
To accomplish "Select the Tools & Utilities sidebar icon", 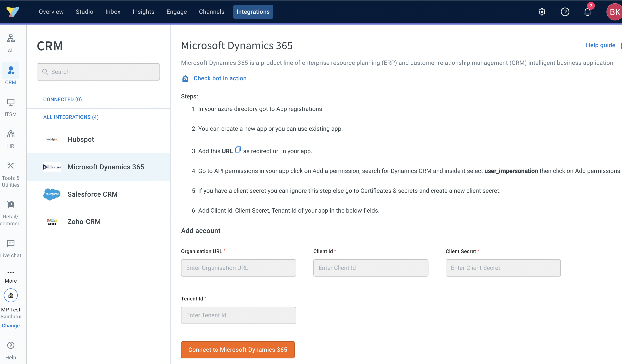I will click(11, 166).
